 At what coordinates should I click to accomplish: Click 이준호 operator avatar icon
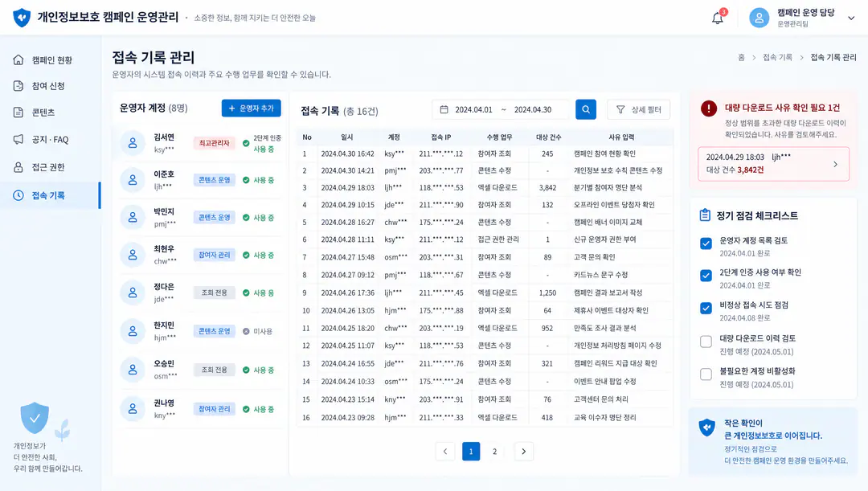133,180
